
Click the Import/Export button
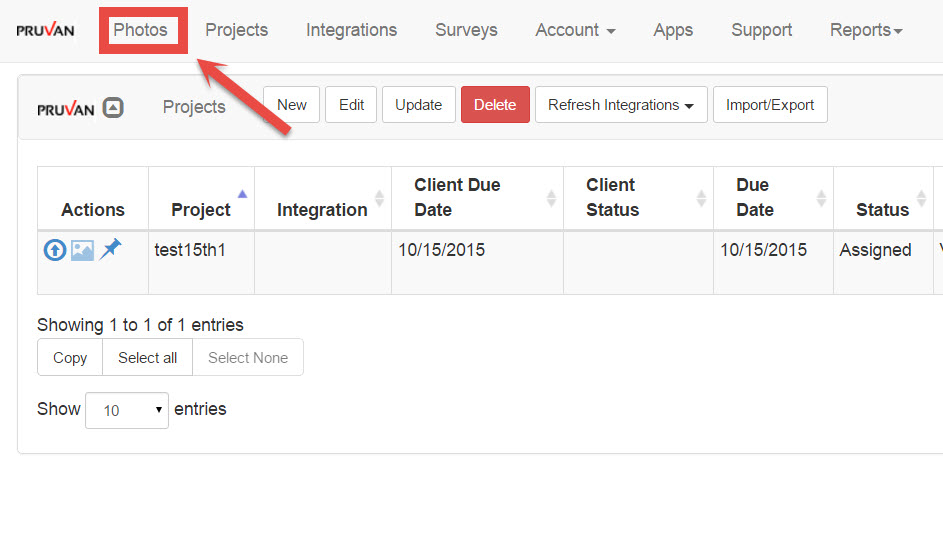coord(770,105)
